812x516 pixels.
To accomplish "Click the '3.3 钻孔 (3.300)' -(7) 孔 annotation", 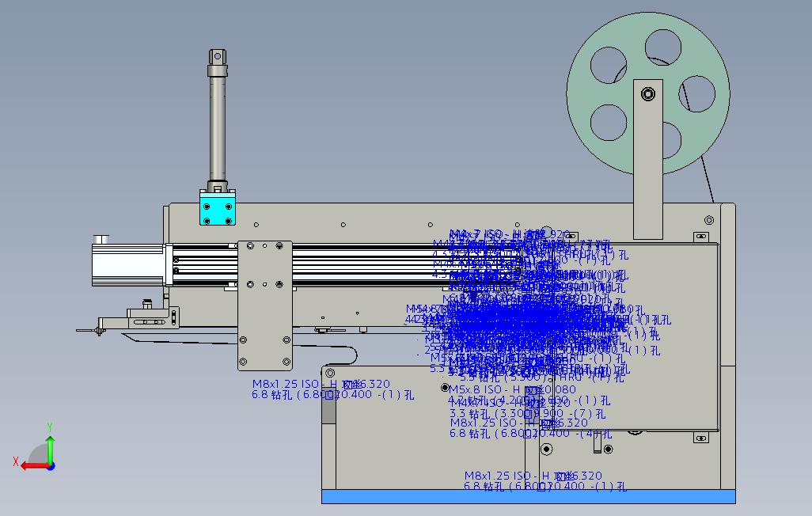I will pyautogui.click(x=527, y=414).
